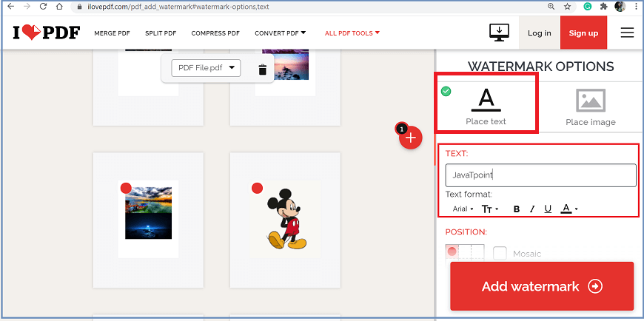The image size is (644, 321).
Task: Bookmark this page with star icon
Action: 567,7
